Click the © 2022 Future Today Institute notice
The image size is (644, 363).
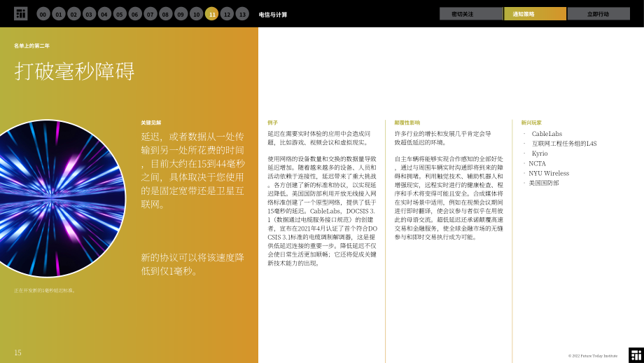[x=593, y=355]
